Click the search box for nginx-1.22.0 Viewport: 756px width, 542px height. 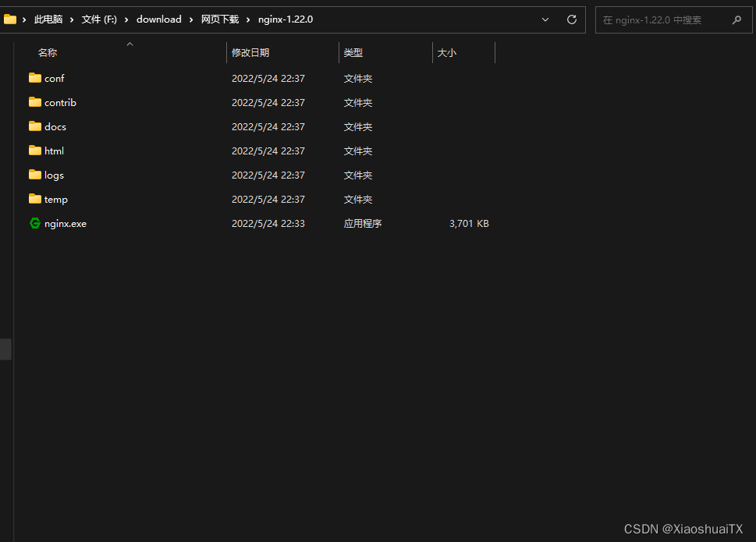(673, 19)
